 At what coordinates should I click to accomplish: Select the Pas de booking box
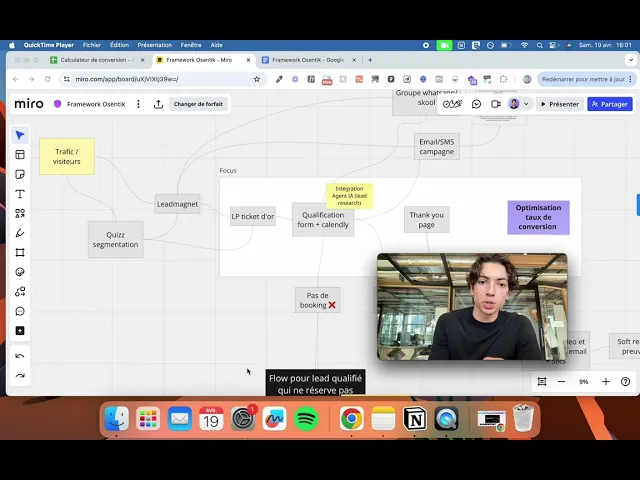tap(318, 300)
